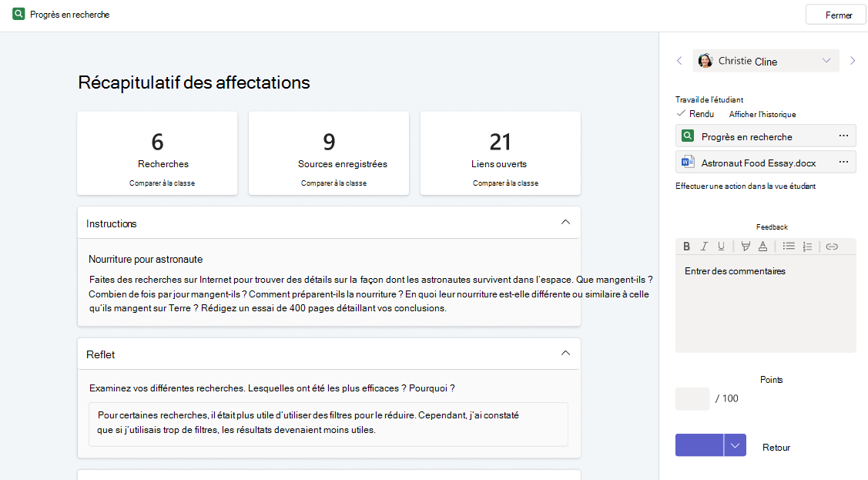Click the Récapitulatif des affectations title
This screenshot has height=480, width=868.
194,82
